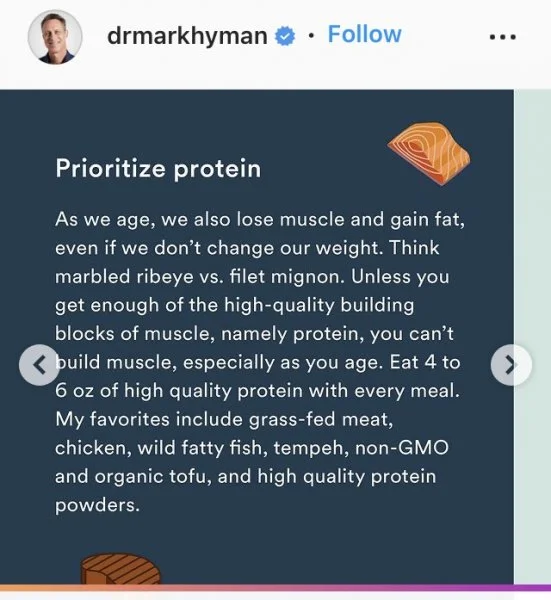
Task: Click the 'marbled ribeye vs. filet mignon' line
Action: (x=200, y=276)
